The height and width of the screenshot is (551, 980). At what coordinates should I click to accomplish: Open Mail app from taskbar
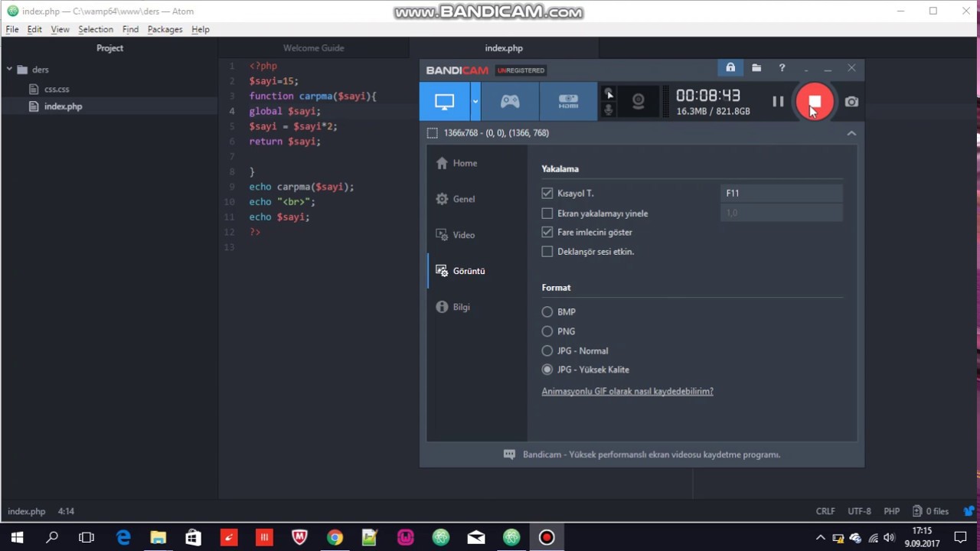[x=476, y=538]
